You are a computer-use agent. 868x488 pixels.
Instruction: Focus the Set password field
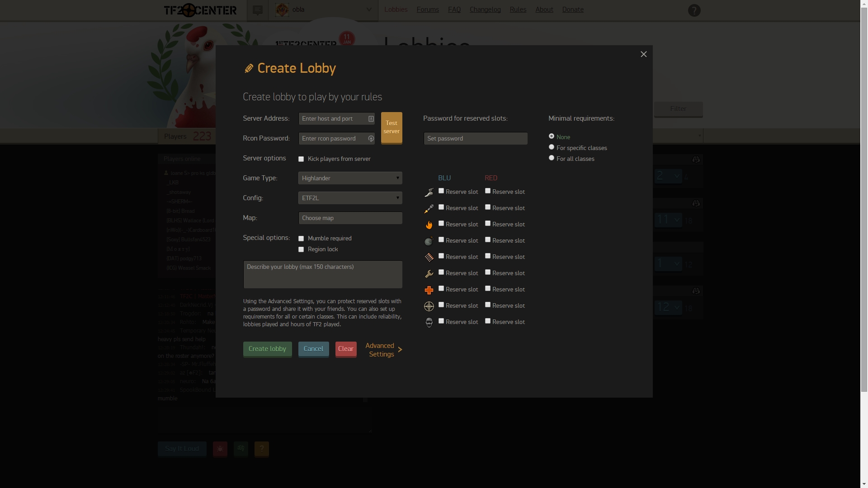[x=476, y=139]
